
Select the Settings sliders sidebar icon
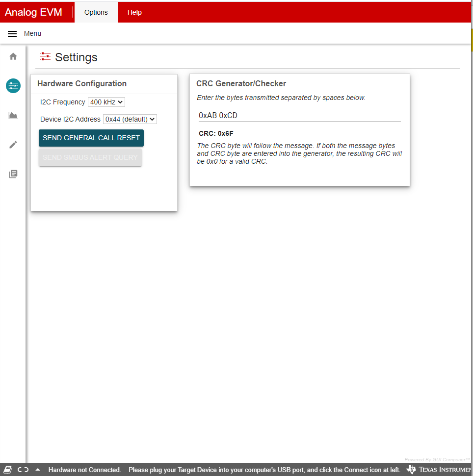pos(13,86)
